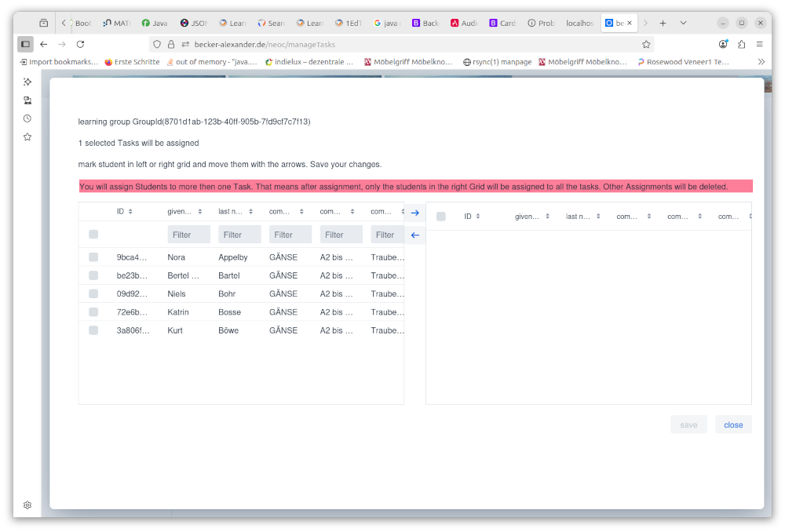Move selected students right with arrow button
Viewport: 785px width, 532px height.
click(x=414, y=212)
